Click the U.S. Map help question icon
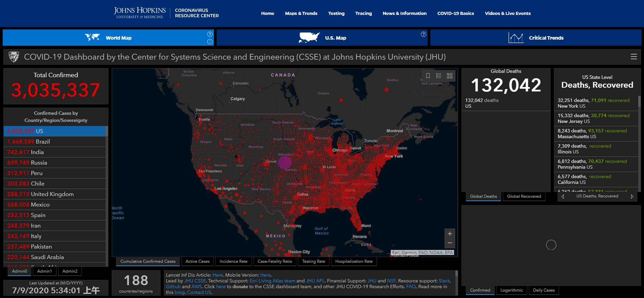Screen dimensions: 644x298 tap(424, 34)
